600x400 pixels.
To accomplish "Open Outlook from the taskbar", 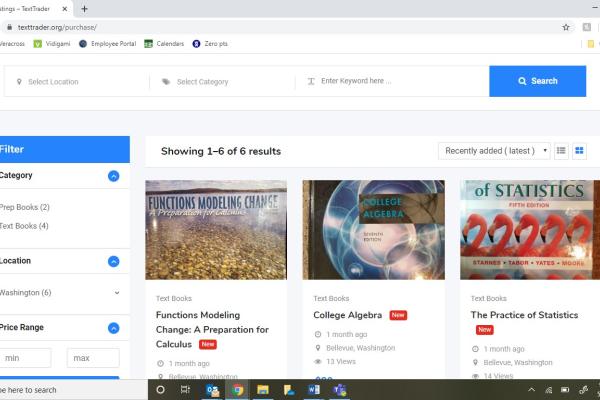I will pos(212,390).
